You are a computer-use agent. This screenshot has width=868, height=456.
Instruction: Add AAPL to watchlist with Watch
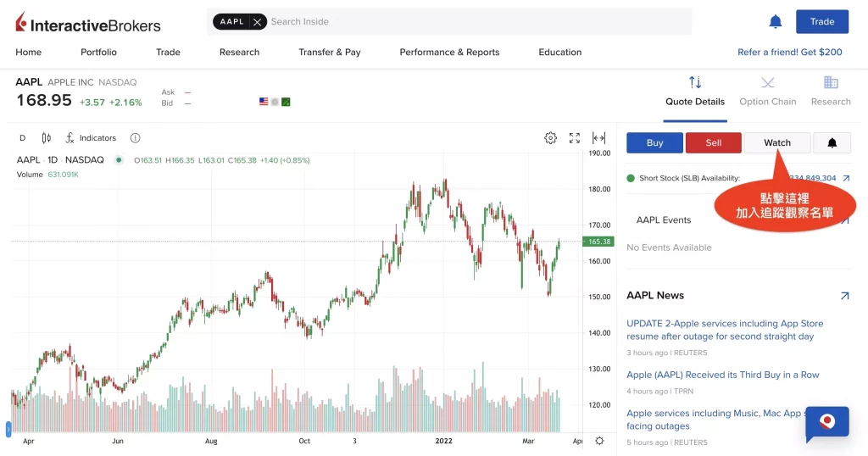click(777, 142)
